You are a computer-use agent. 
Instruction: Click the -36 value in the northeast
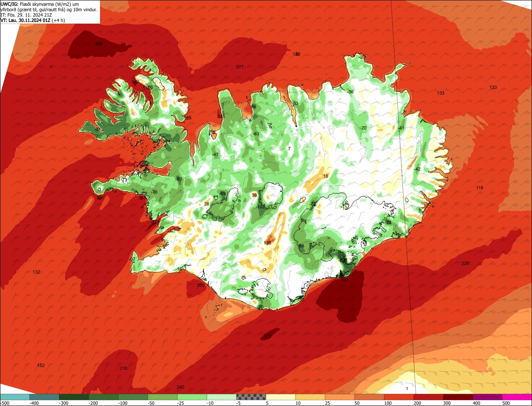click(x=351, y=92)
